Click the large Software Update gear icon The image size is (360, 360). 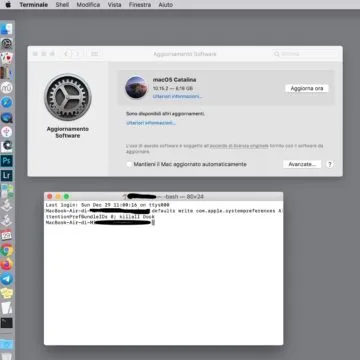pyautogui.click(x=68, y=97)
